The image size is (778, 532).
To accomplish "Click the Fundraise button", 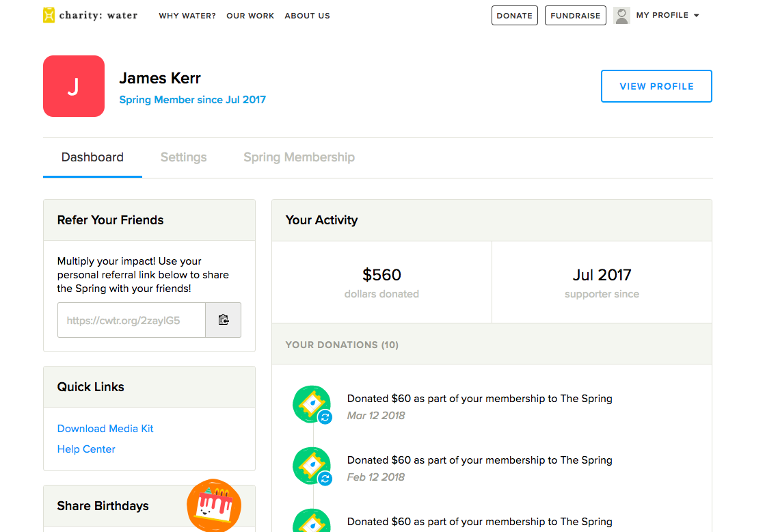I will (576, 15).
